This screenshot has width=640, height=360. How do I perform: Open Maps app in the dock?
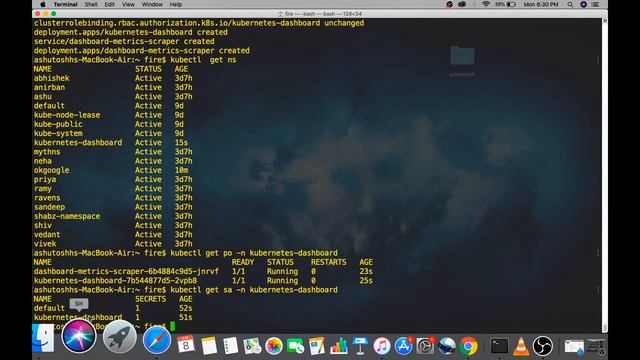(x=252, y=346)
